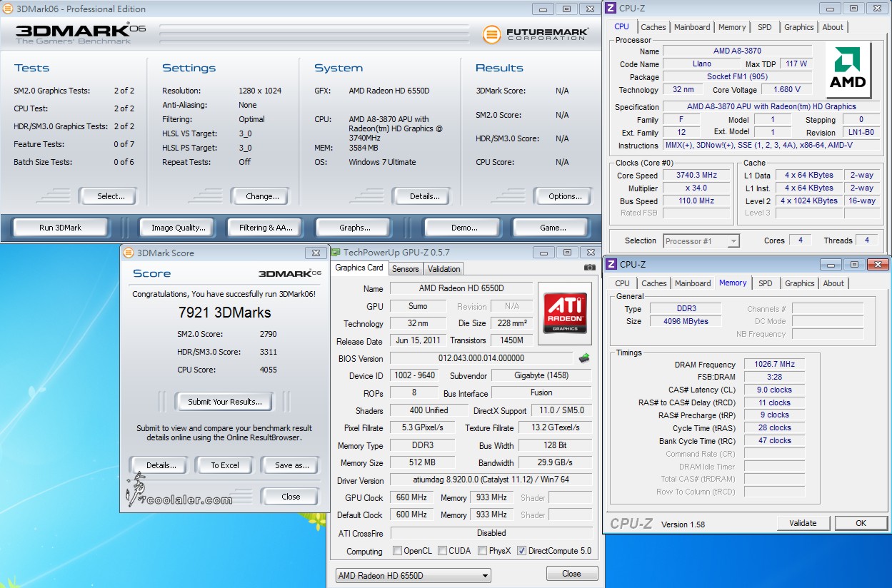Open the Caches tab in the CPU-Z processor window
The height and width of the screenshot is (588, 892).
coord(653,27)
